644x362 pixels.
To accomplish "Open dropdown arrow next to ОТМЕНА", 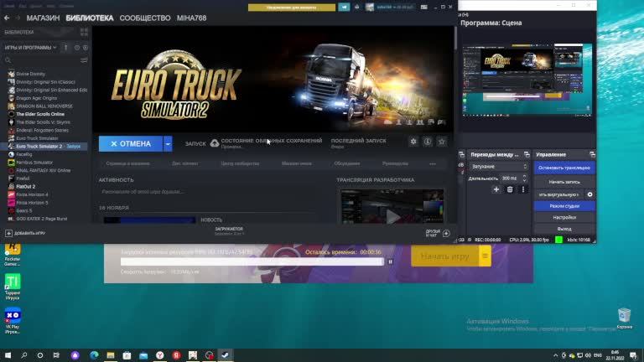I will click(168, 143).
